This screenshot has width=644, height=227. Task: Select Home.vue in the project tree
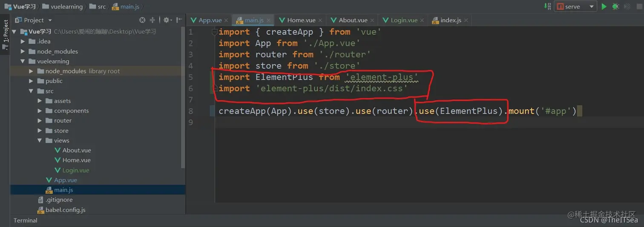pos(77,160)
